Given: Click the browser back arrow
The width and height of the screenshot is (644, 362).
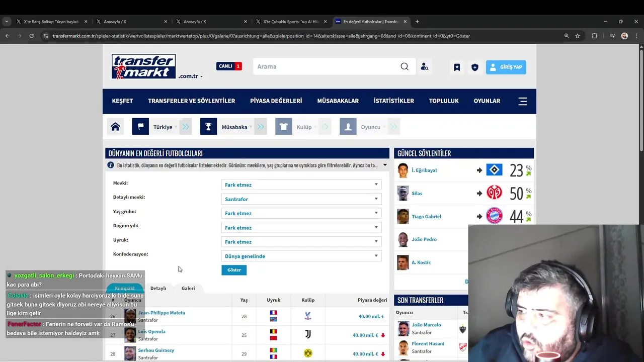Looking at the screenshot, I should click(7, 36).
